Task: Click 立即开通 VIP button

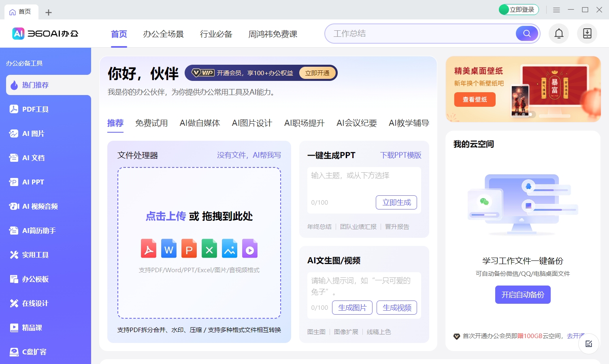Action: pos(317,73)
